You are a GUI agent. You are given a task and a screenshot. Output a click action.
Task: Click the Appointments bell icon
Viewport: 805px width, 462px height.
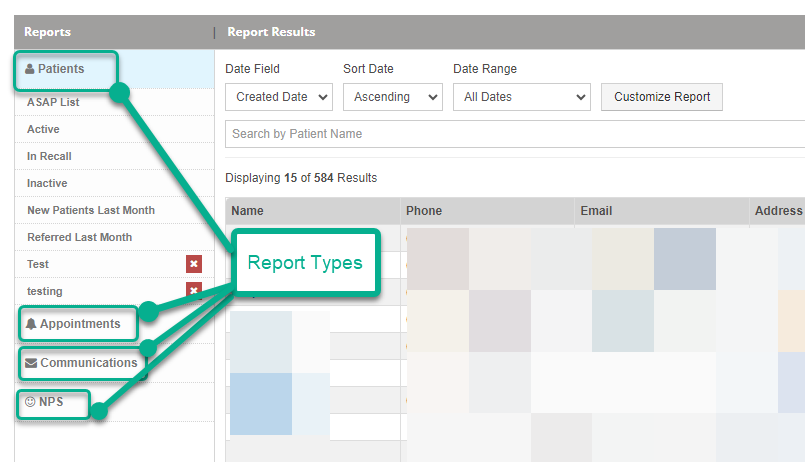(31, 324)
